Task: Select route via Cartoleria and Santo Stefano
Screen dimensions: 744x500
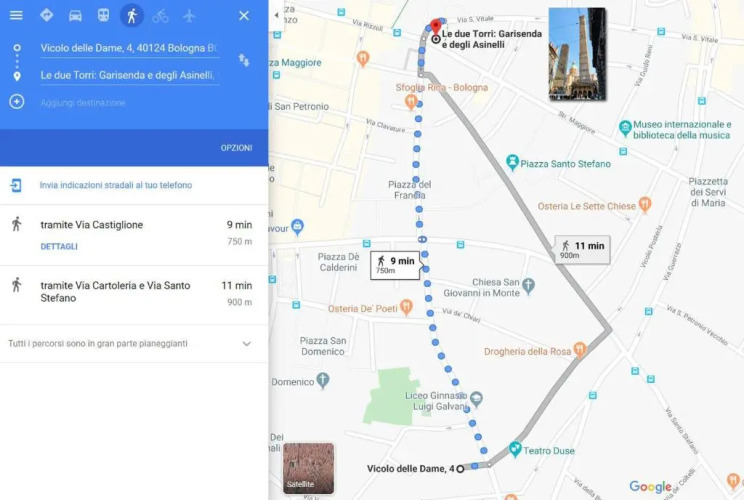Action: 134,295
